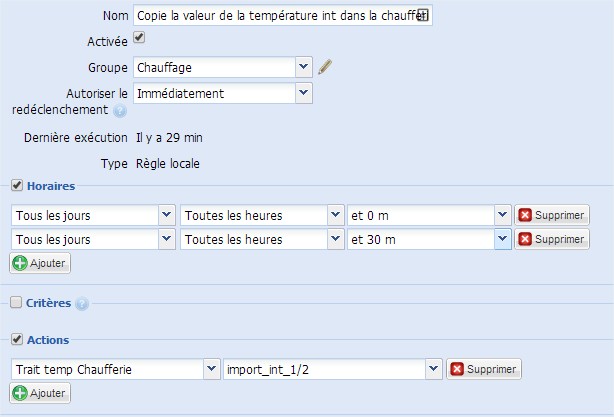This screenshot has width=614, height=417.
Task: Add a new Horaires schedule entry
Action: [40, 264]
